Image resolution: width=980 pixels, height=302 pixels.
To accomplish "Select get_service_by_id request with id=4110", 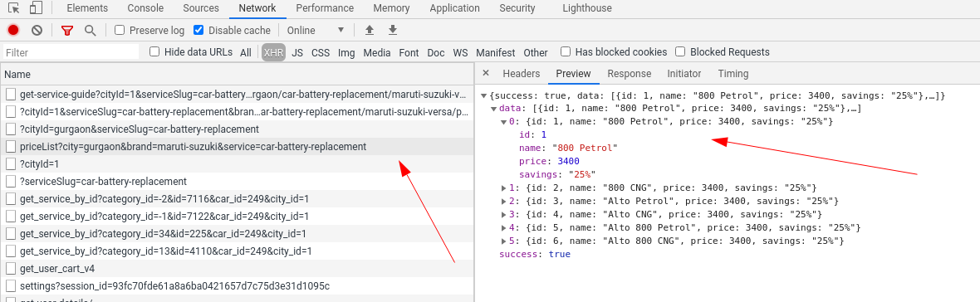I will 237,251.
